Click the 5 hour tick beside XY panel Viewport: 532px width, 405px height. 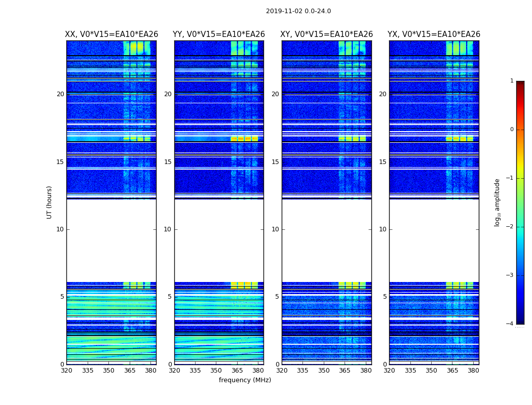coord(277,297)
